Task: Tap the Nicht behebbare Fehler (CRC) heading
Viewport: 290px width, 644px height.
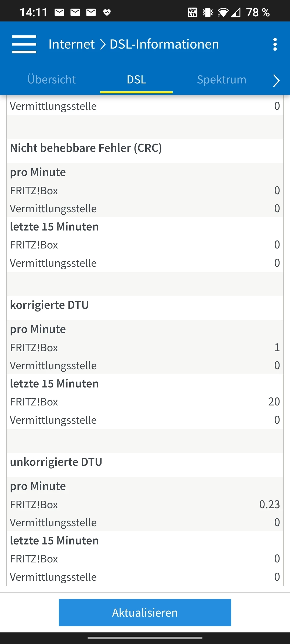Action: [86, 148]
